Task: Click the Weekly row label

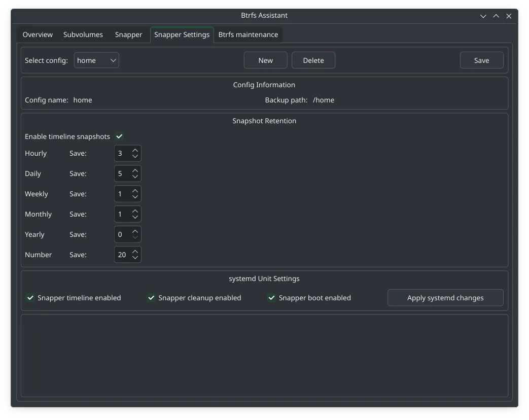Action: point(37,194)
